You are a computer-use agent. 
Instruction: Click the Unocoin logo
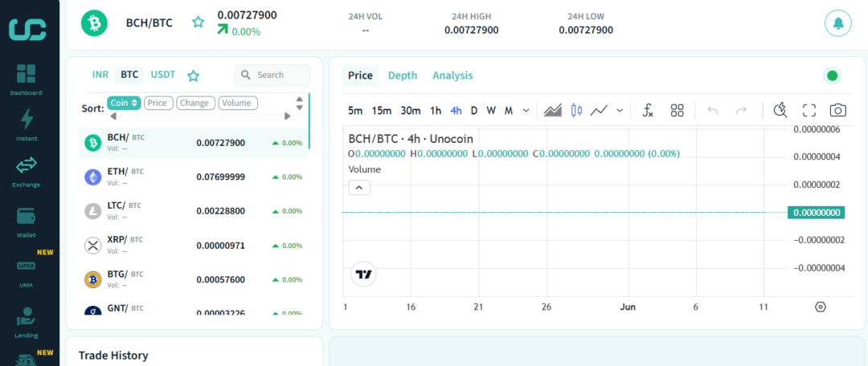[27, 29]
